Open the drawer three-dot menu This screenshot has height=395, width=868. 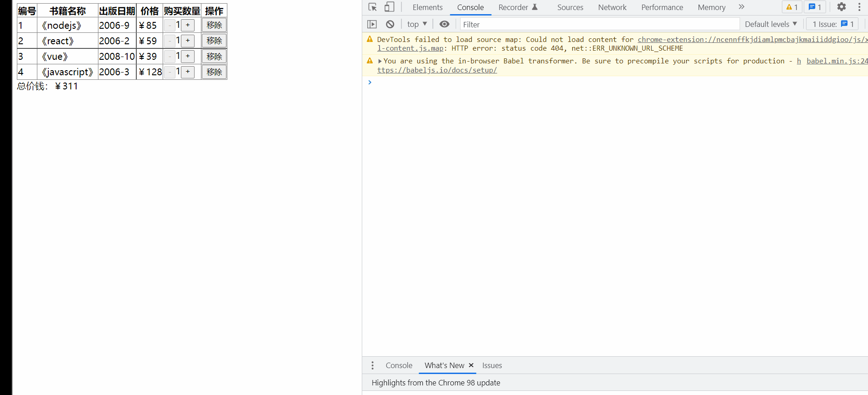(x=373, y=365)
